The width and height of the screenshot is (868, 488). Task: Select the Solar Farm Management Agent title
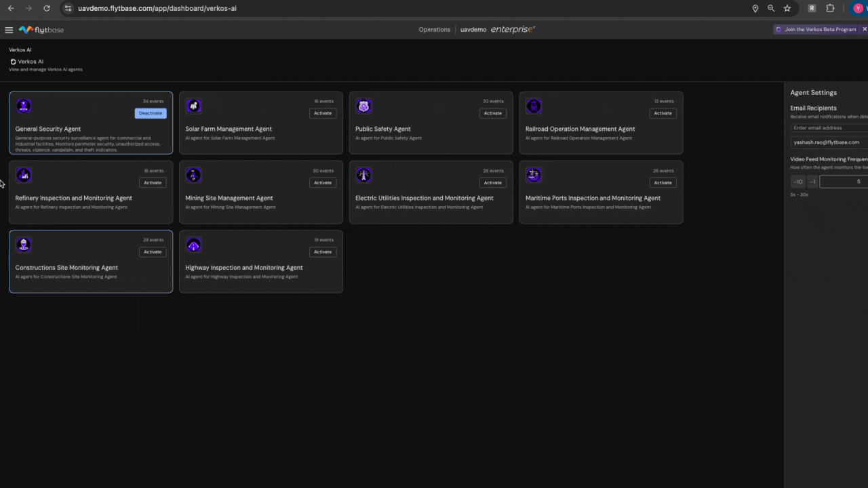229,129
